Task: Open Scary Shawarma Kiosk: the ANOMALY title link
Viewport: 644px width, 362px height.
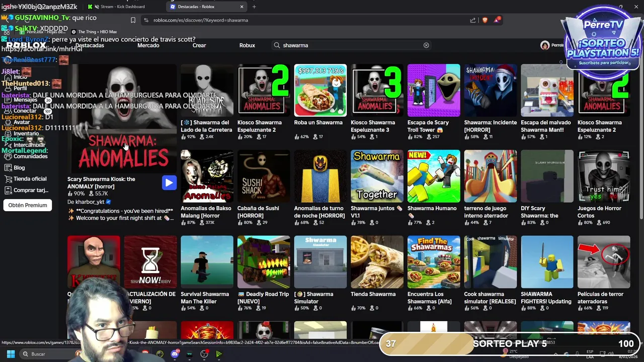Action: click(x=101, y=183)
